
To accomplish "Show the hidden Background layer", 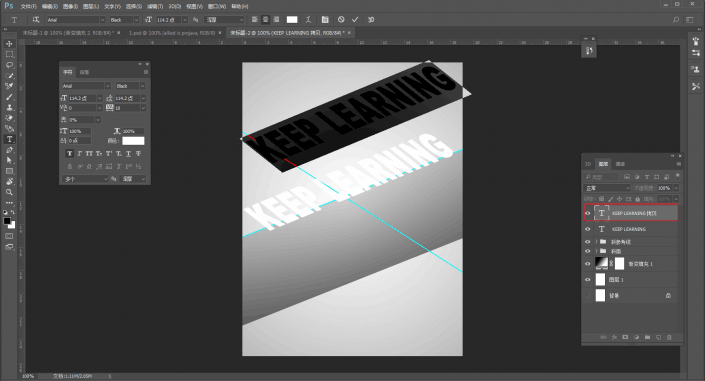I will 588,296.
